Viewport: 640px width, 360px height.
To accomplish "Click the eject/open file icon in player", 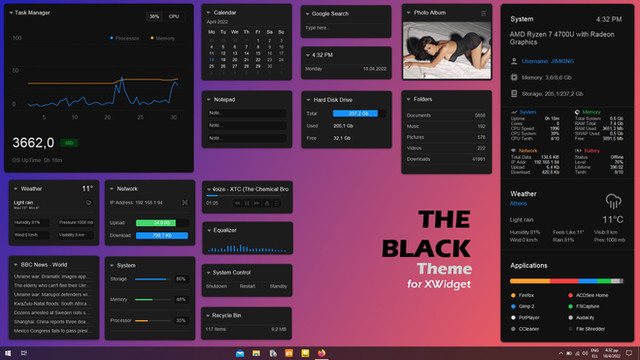I will click(x=267, y=203).
